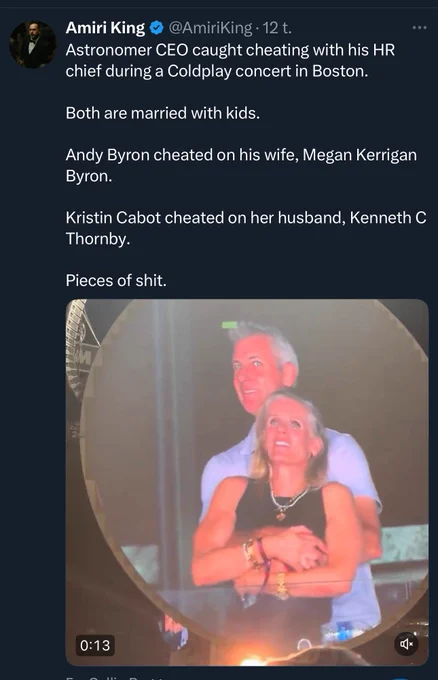Screen dimensions: 438x680
Task: Click the line "Both are married with kids."
Action: (163, 113)
